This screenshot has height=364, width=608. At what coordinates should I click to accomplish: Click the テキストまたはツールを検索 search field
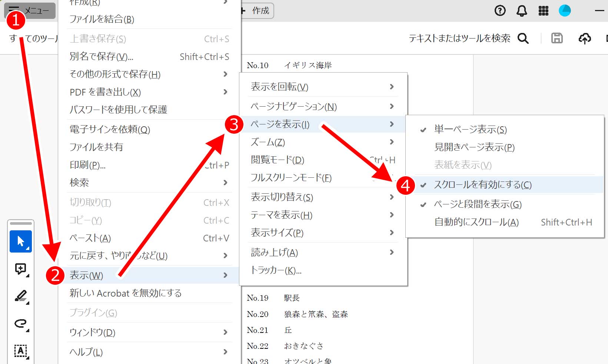tap(459, 38)
